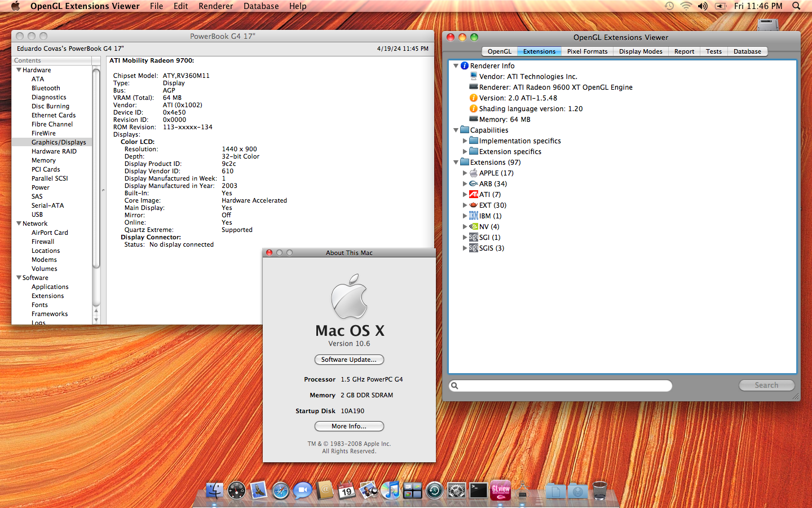
Task: Open System Profiler icon in Dock
Action: point(523,490)
